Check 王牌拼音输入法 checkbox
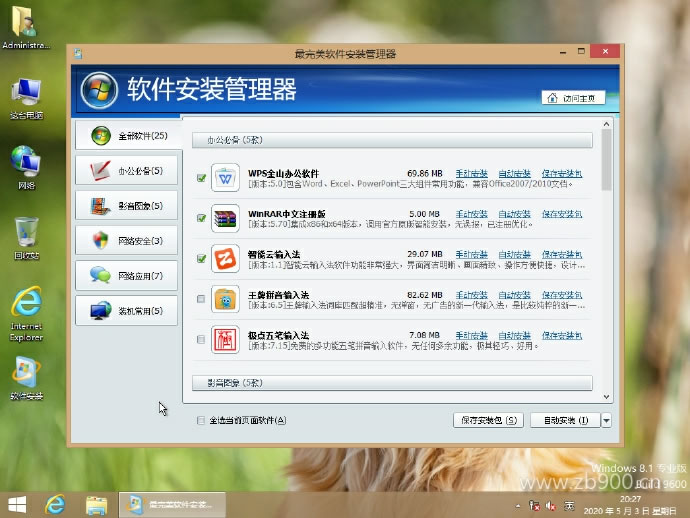This screenshot has width=690, height=518. click(x=201, y=299)
